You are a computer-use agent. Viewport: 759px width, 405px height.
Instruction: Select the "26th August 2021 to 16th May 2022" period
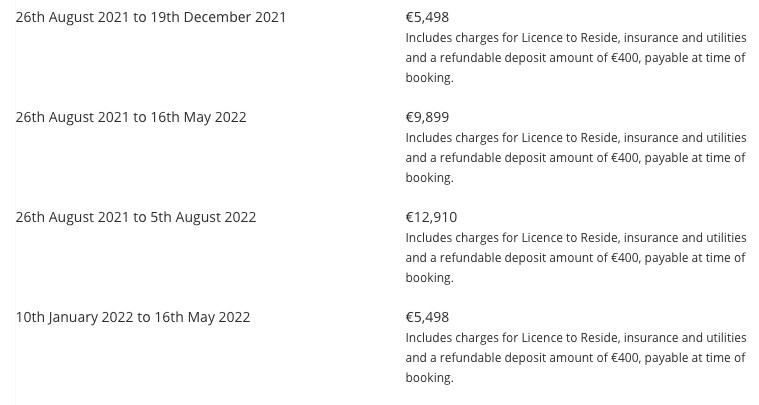130,117
